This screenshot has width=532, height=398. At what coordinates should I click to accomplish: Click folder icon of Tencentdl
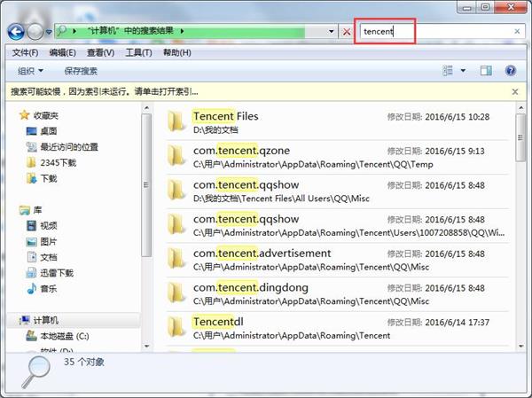tap(176, 327)
